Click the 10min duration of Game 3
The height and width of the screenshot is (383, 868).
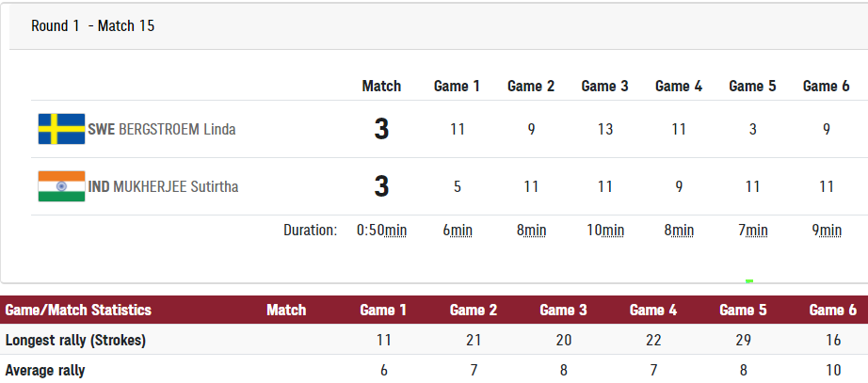[605, 231]
